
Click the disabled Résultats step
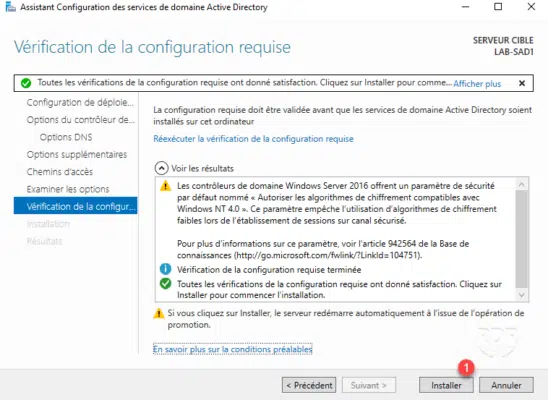click(x=44, y=241)
